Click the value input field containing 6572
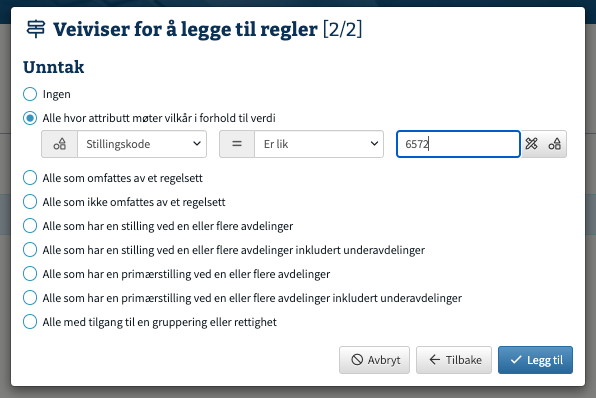Screen dimensions: 596x398 pyautogui.click(x=458, y=144)
